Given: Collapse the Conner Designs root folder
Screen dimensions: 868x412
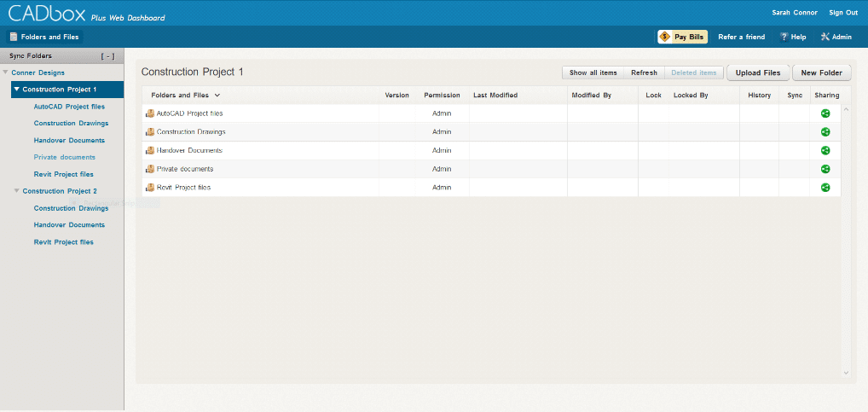Looking at the screenshot, I should [6, 73].
